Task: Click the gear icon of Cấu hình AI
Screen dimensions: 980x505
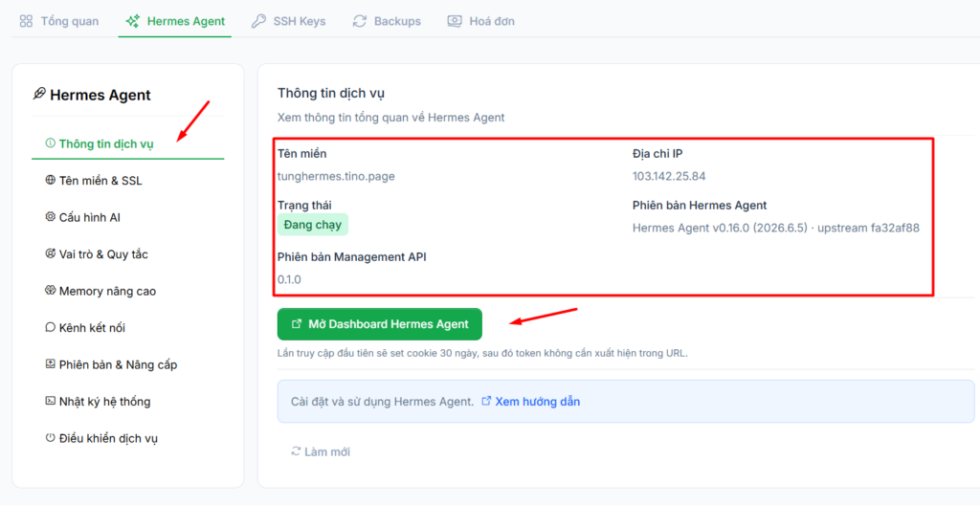Action: coord(50,217)
